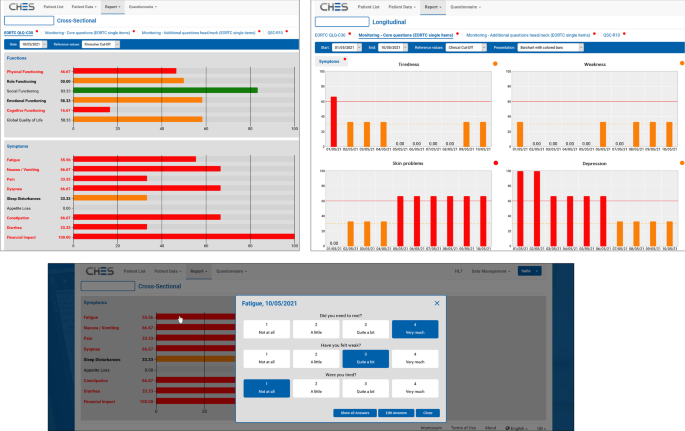Select 'Not at all' for 'Did you need to rest?'
Screen dimensions: 685x431
tap(266, 329)
